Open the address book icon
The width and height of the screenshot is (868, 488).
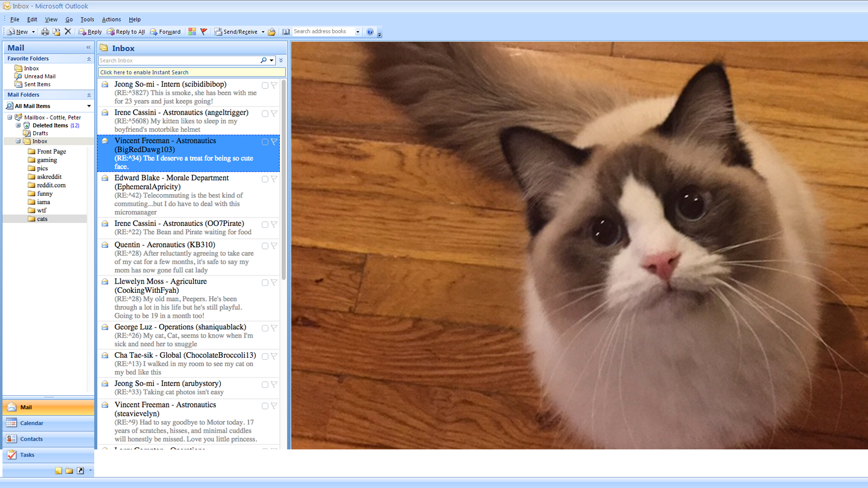pos(286,31)
